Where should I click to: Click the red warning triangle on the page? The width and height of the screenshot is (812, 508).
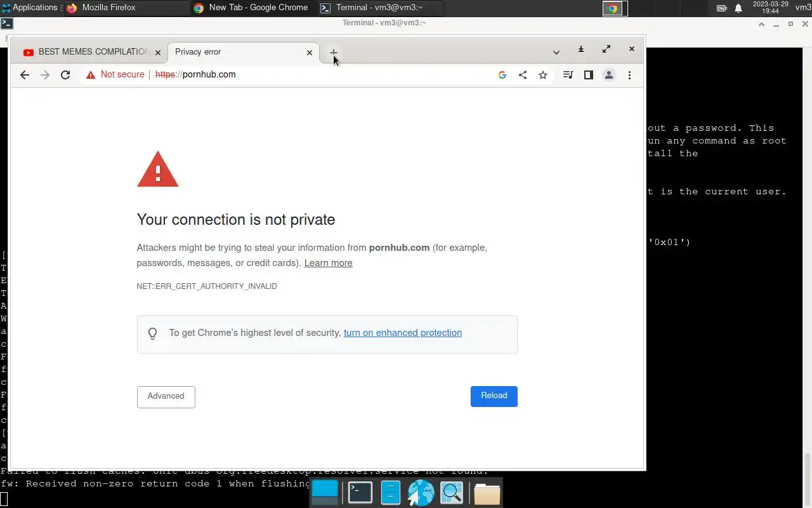pos(158,169)
